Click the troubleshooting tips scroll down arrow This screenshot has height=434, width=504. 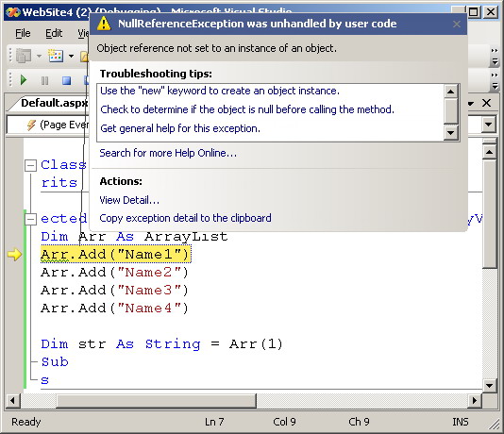[x=450, y=132]
